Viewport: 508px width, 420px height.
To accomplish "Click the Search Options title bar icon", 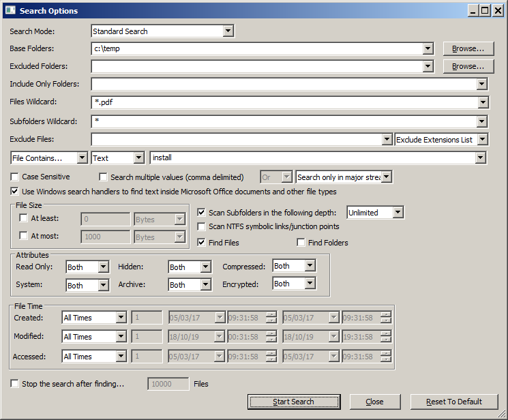I will point(10,10).
